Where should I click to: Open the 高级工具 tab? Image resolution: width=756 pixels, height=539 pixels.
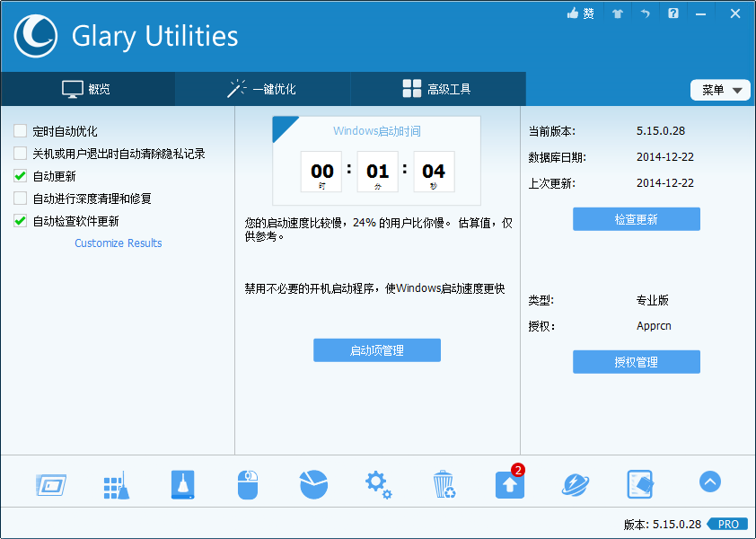(436, 89)
